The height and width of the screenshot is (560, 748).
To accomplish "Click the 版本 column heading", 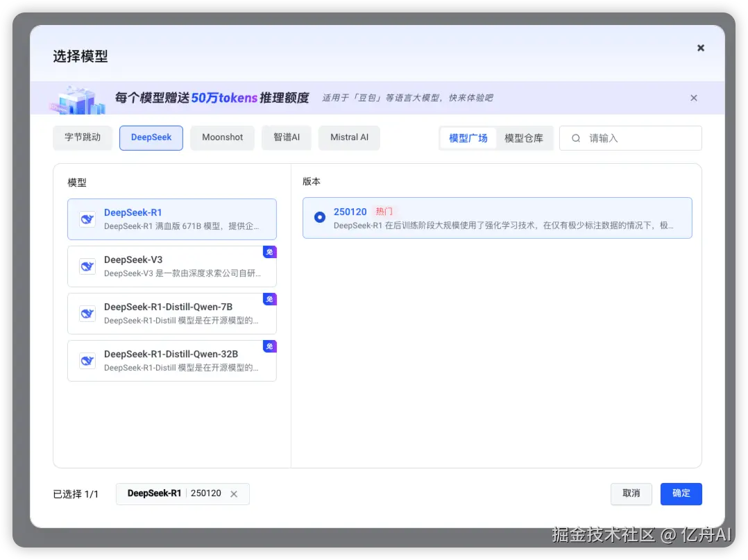I will pos(312,181).
